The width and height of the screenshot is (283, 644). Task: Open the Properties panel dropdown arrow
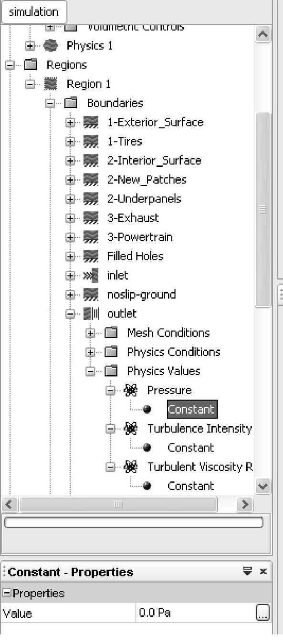[247, 571]
